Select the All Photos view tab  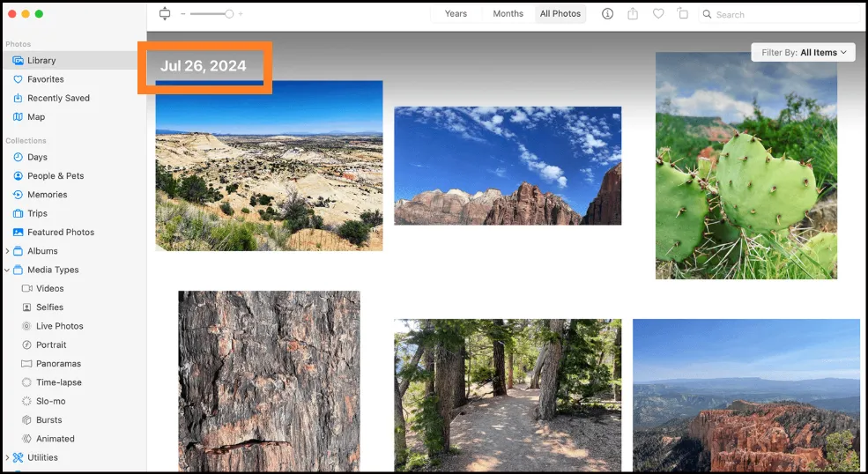560,14
